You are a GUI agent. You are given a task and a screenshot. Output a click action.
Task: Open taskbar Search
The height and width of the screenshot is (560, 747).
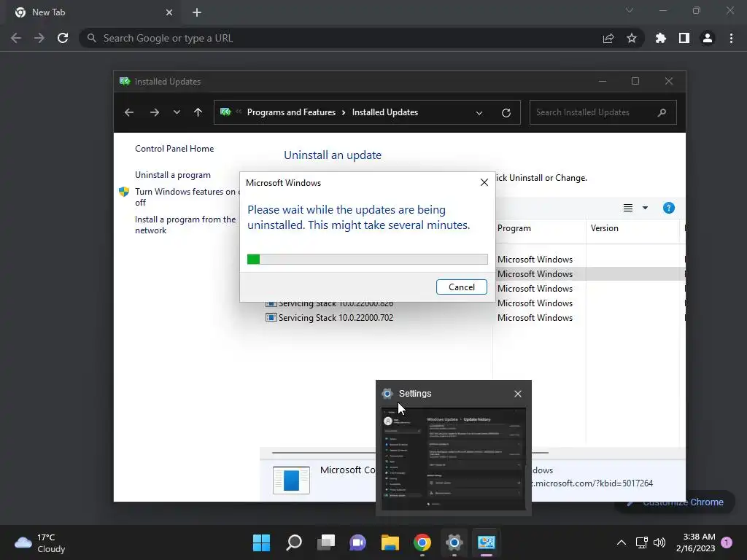coord(293,542)
